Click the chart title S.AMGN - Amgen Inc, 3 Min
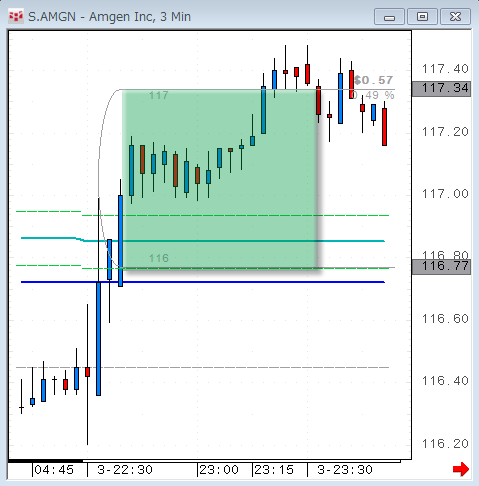Image resolution: width=479 pixels, height=486 pixels. pos(109,17)
